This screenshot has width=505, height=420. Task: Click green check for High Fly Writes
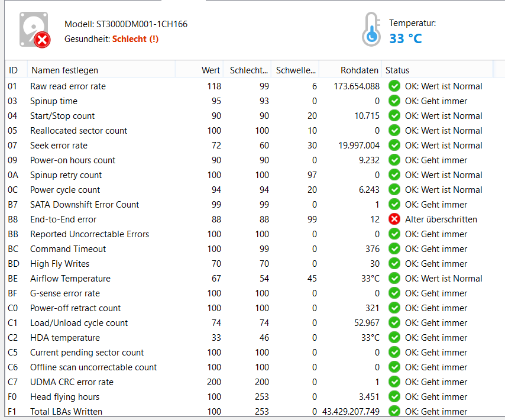[x=394, y=264]
